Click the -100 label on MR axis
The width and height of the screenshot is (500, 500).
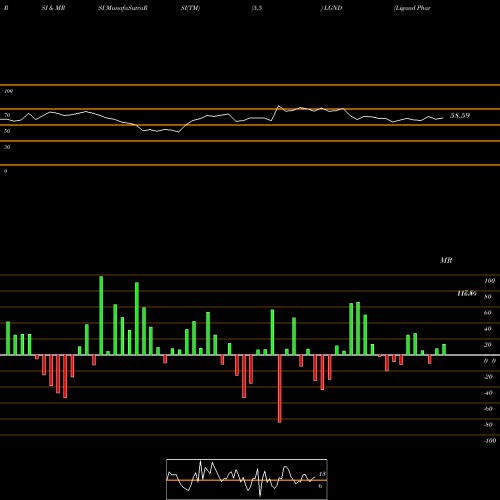click(x=490, y=441)
